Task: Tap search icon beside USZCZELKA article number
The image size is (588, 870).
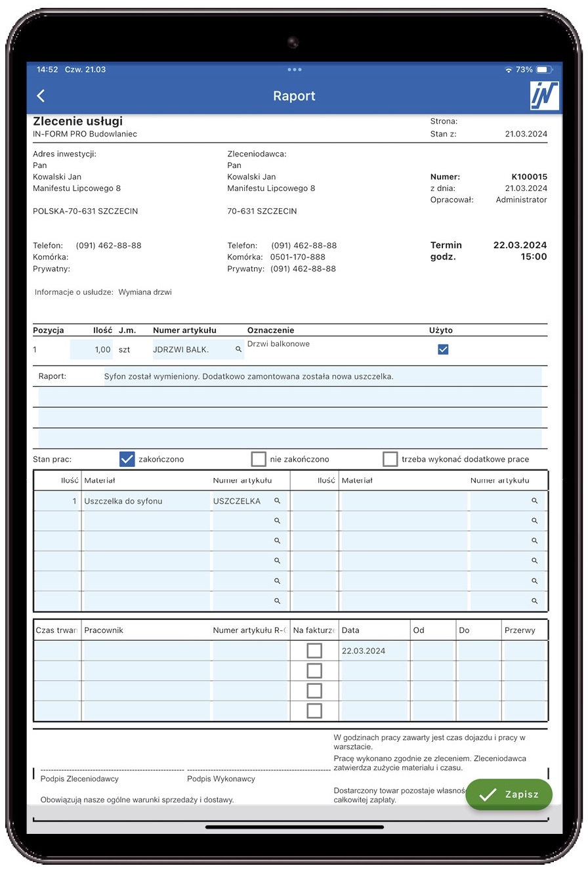Action: click(277, 501)
